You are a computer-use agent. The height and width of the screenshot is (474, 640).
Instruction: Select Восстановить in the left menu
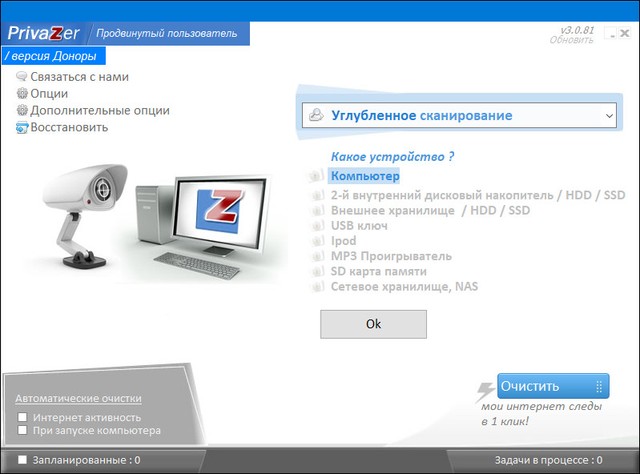(69, 127)
